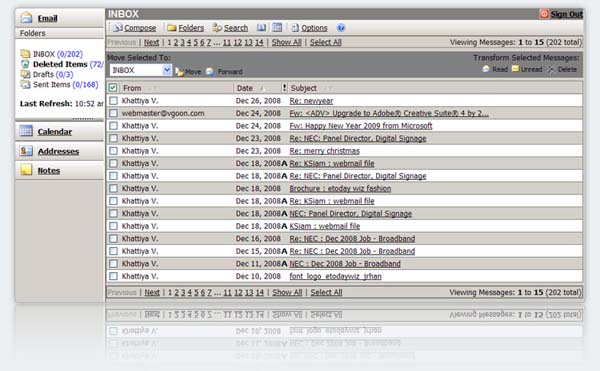Screen dimensions: 600x371
Task: Check the webmaster@vgoon.com message checkbox
Action: 113,113
